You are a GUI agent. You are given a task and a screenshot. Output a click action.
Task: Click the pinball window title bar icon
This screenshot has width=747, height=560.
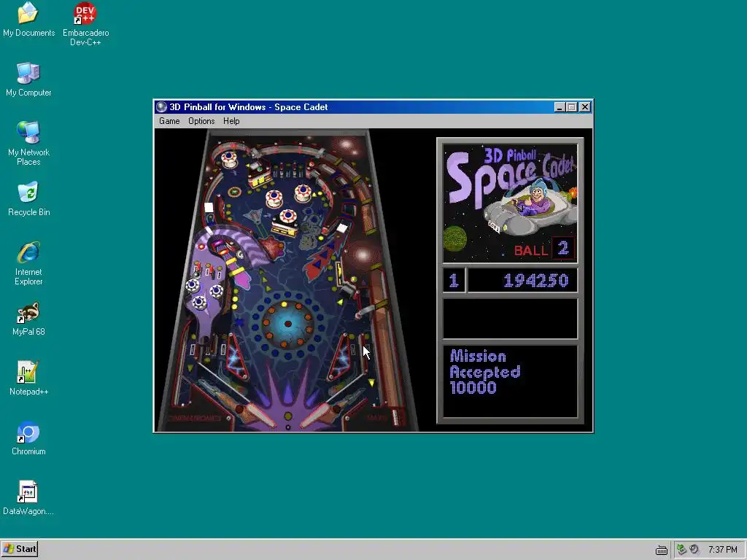(161, 107)
